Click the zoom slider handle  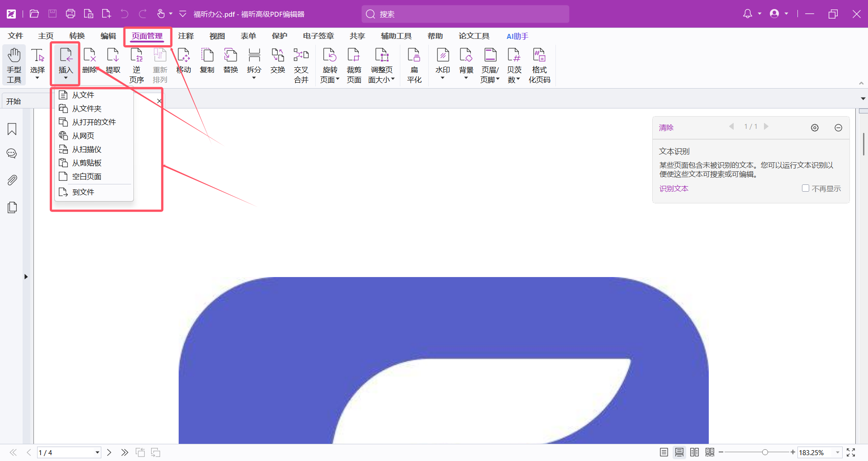click(x=765, y=452)
